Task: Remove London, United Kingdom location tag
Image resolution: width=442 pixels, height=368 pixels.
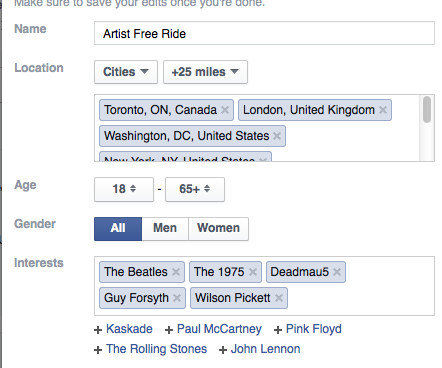Action: pyautogui.click(x=383, y=110)
